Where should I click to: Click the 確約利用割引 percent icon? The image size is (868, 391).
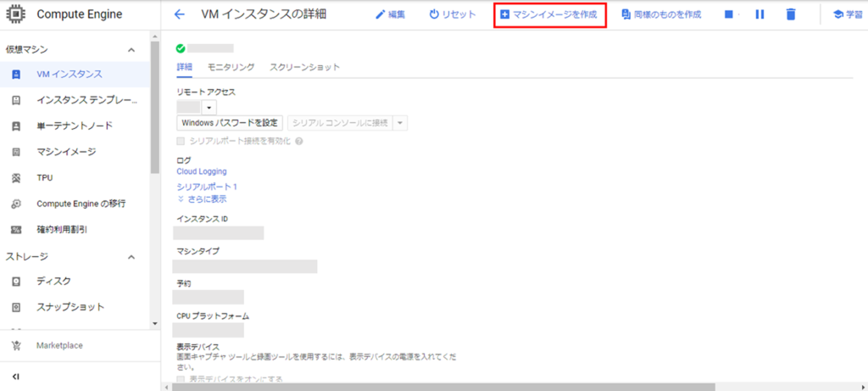point(16,229)
